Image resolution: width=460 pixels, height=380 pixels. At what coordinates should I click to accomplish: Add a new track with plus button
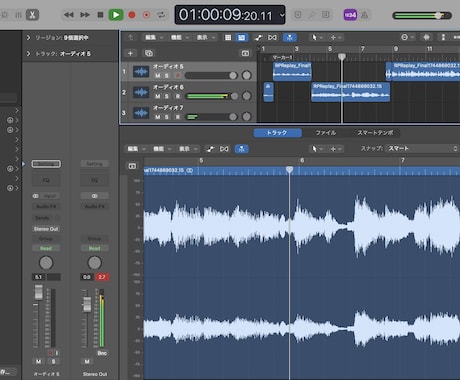coord(131,53)
